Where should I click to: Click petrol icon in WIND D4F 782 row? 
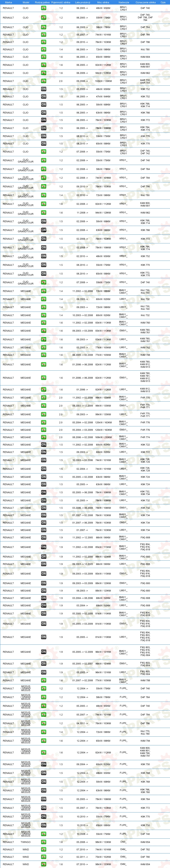44,849
